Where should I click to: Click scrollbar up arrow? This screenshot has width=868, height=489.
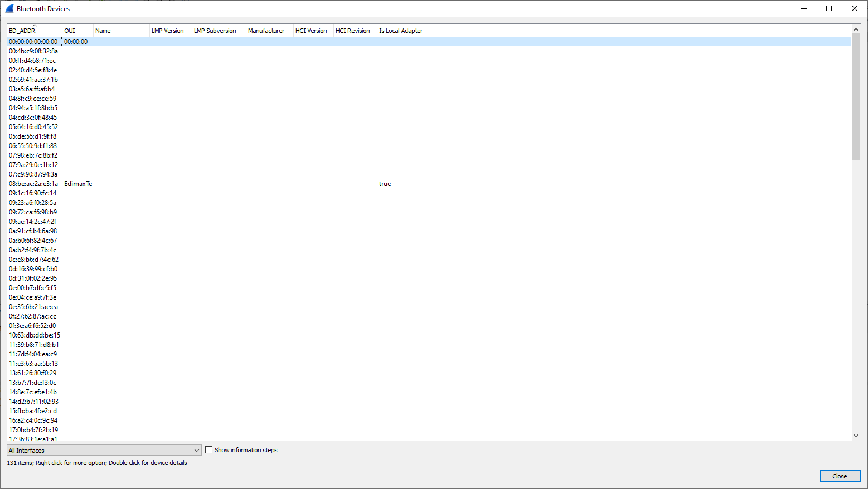pos(856,29)
